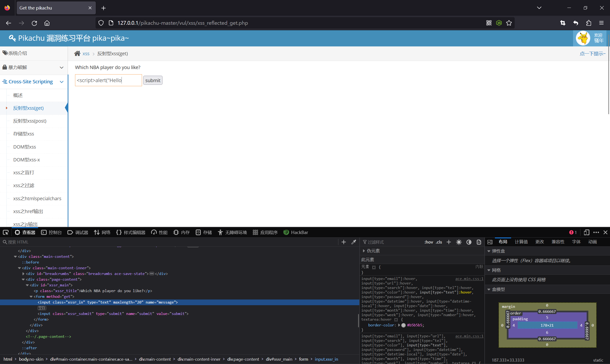
Task: Switch to the 控制台 console tab
Action: [x=51, y=232]
